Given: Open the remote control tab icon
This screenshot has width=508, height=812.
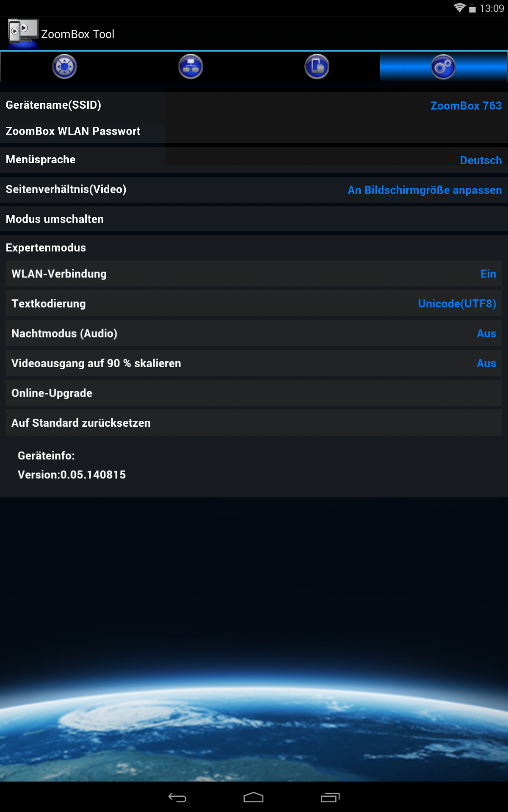Looking at the screenshot, I should [x=64, y=67].
